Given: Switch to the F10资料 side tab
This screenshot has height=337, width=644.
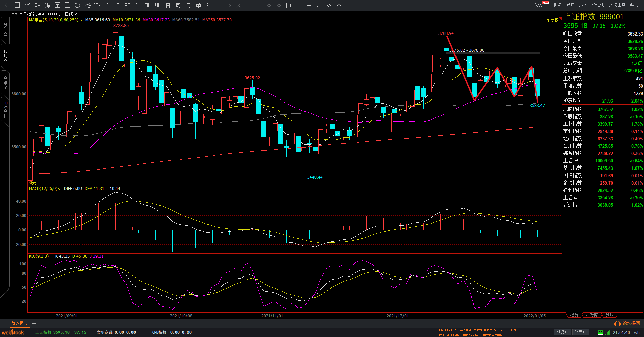Looking at the screenshot, I should coord(5,110).
